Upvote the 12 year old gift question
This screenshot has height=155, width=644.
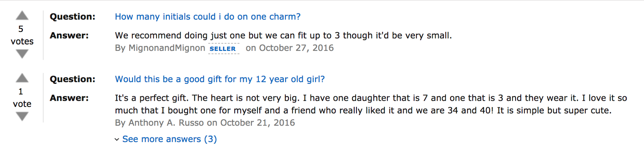[22, 78]
